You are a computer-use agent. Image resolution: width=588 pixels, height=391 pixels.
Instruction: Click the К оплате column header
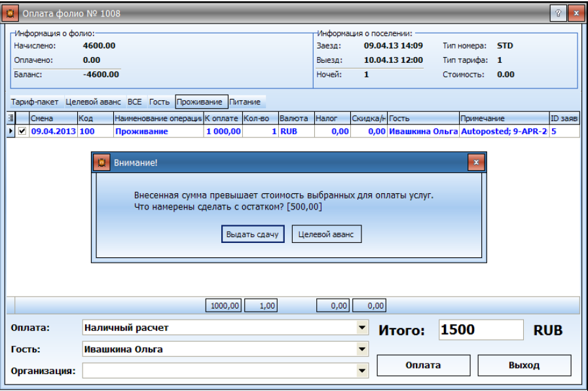pyautogui.click(x=223, y=118)
